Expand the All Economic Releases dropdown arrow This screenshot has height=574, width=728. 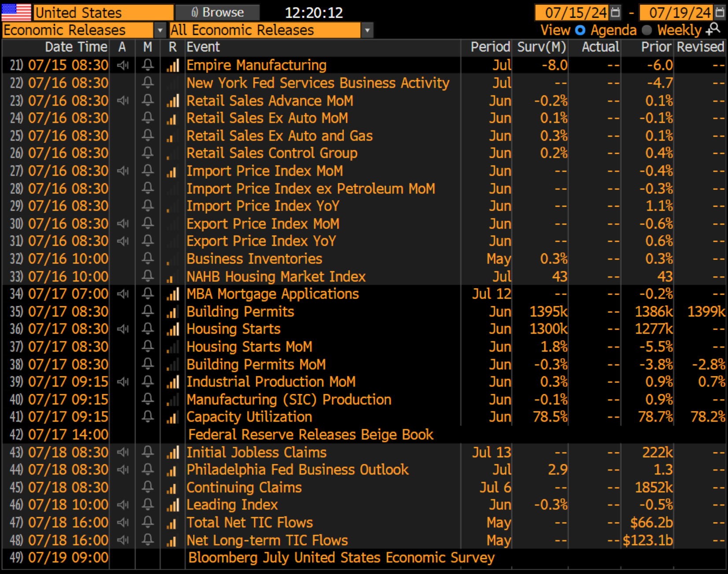click(367, 30)
